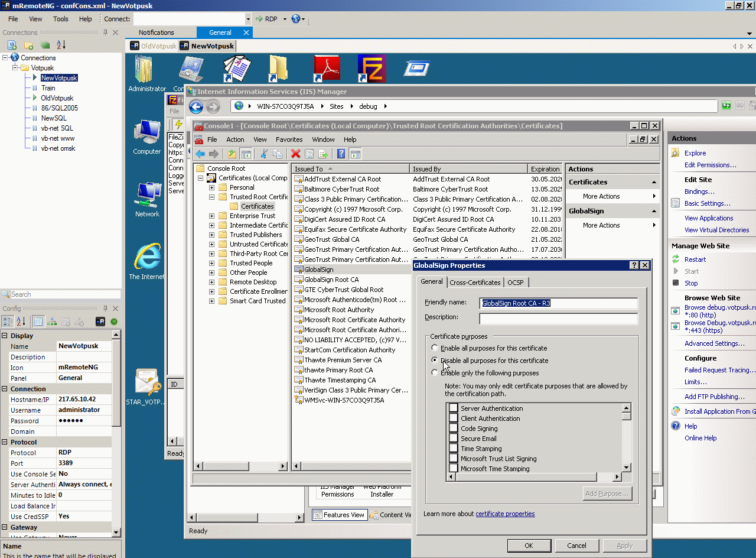Expand the Enterprise Trust store
756x558 pixels.
point(212,216)
